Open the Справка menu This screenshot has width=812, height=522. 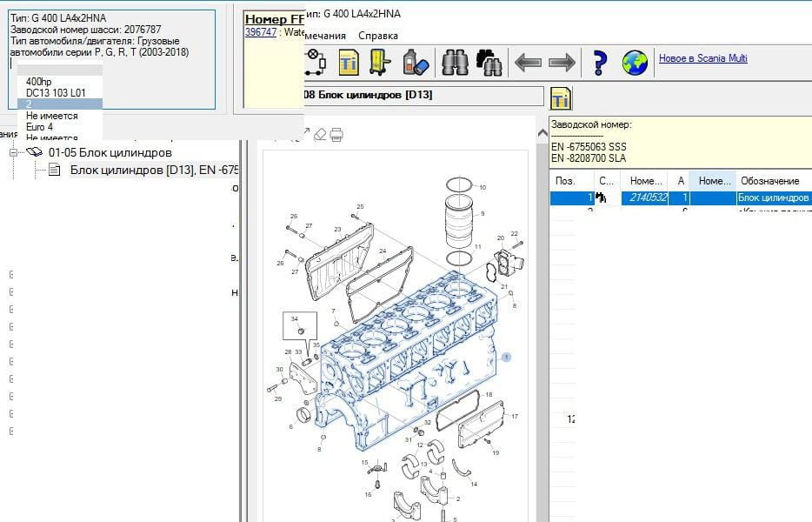coord(378,36)
